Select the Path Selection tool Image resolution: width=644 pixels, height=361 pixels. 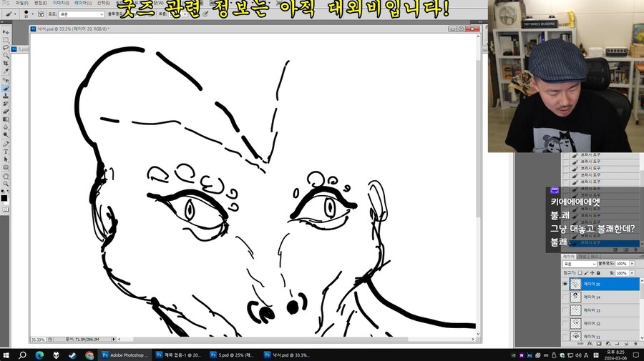[x=6, y=159]
